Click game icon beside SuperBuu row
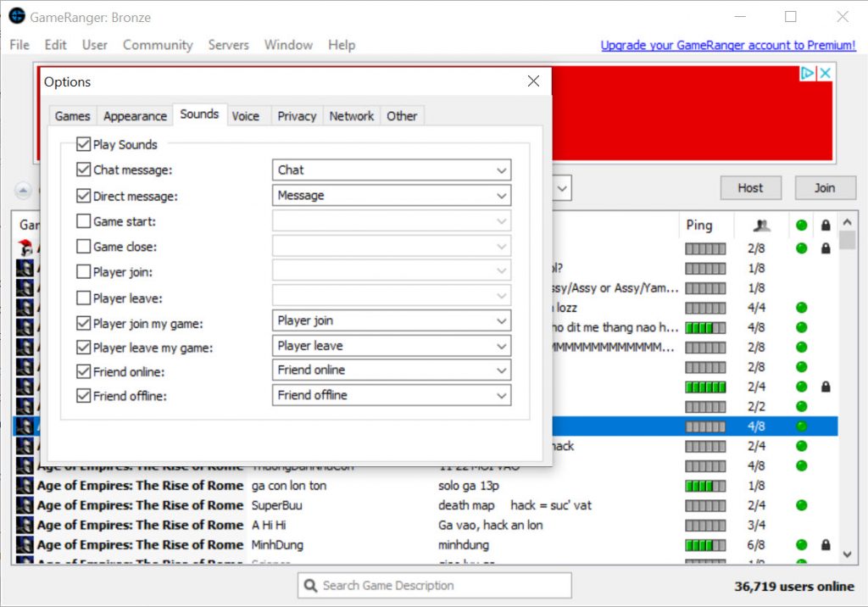Image resolution: width=868 pixels, height=607 pixels. [25, 505]
